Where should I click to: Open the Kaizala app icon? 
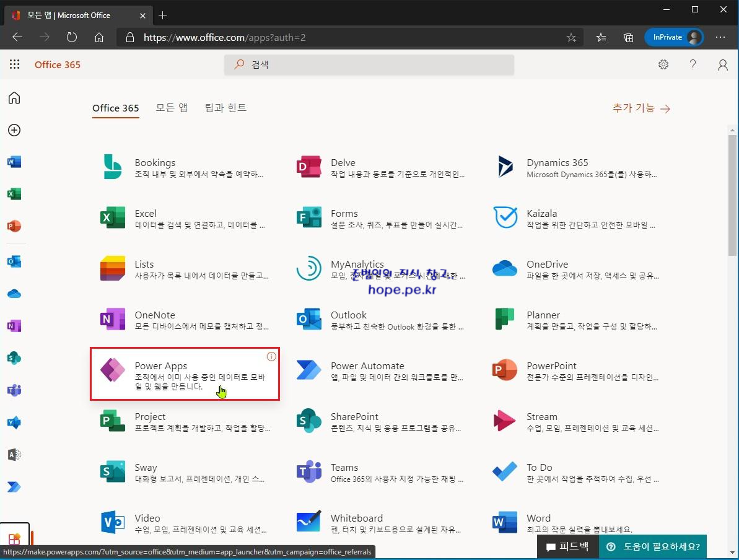[x=505, y=217]
